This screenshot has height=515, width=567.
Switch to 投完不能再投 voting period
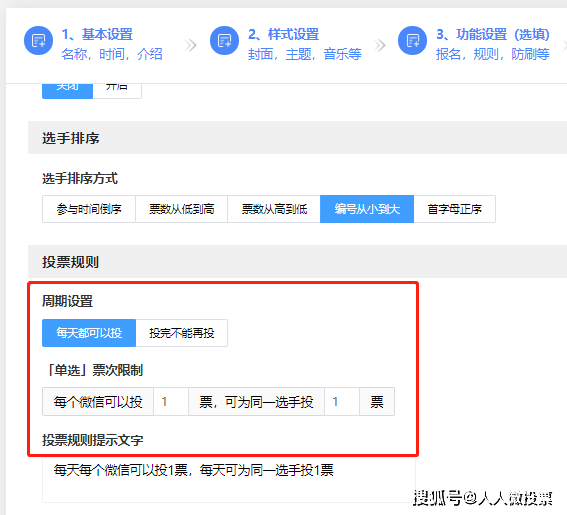pos(182,333)
